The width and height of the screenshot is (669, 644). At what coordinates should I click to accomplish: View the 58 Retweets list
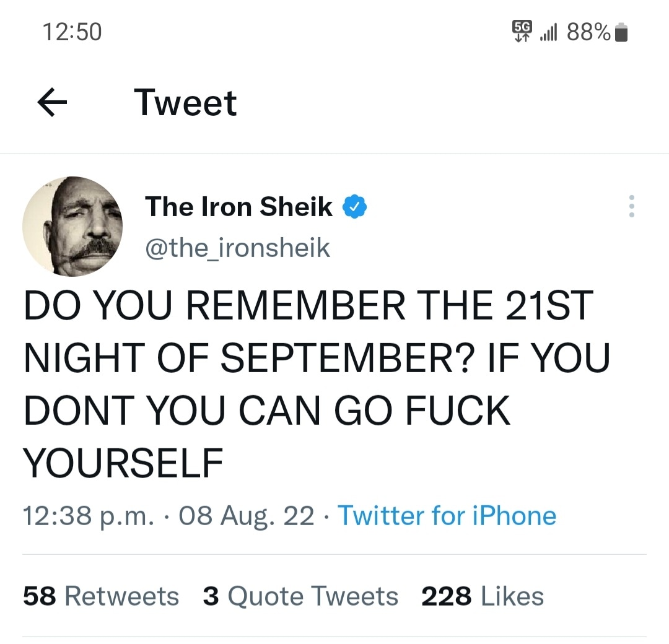101,596
